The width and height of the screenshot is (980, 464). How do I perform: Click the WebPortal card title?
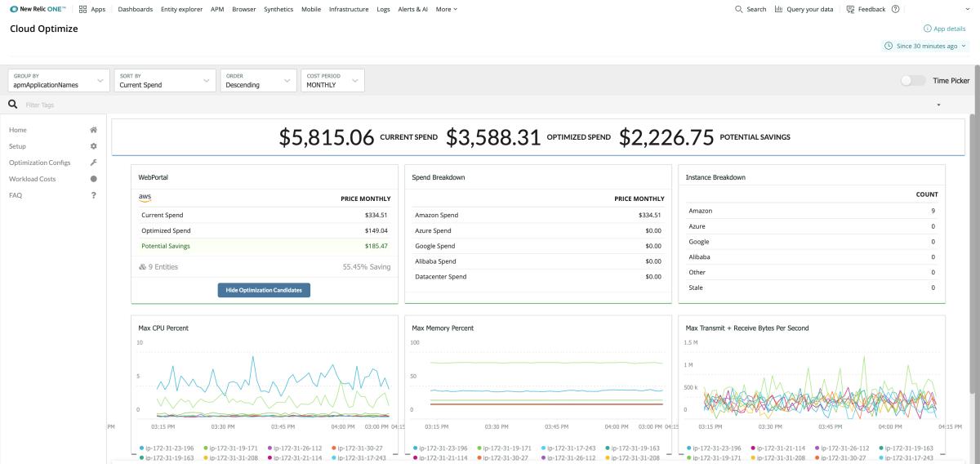tap(154, 177)
